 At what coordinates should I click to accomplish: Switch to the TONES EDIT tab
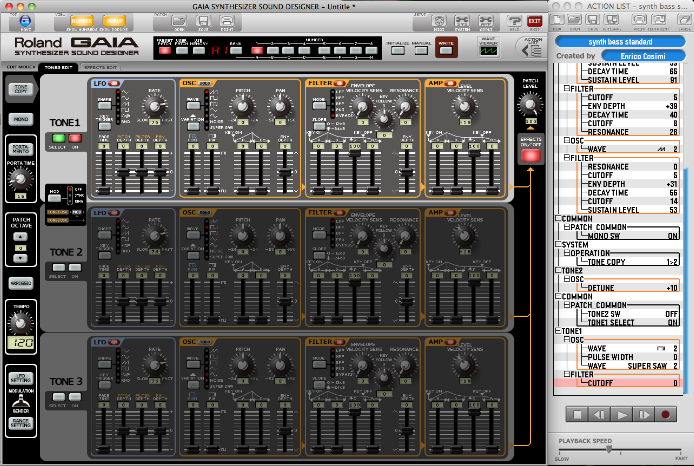point(58,67)
